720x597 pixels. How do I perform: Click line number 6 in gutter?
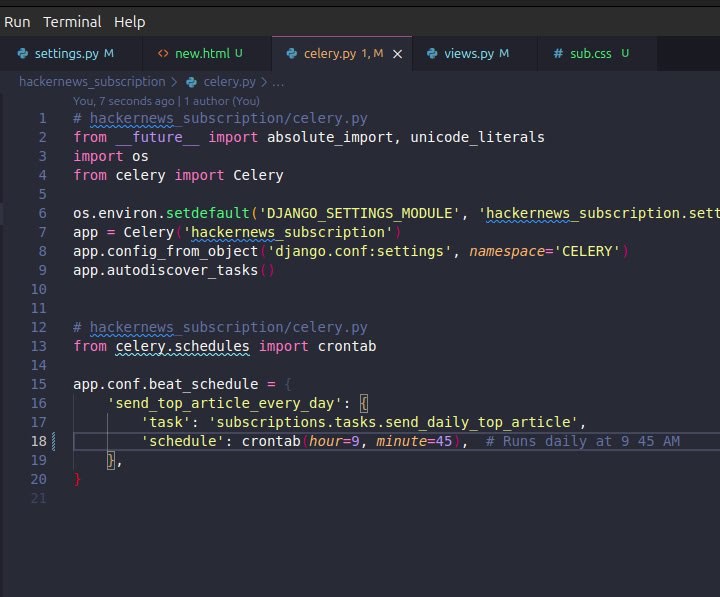click(42, 213)
